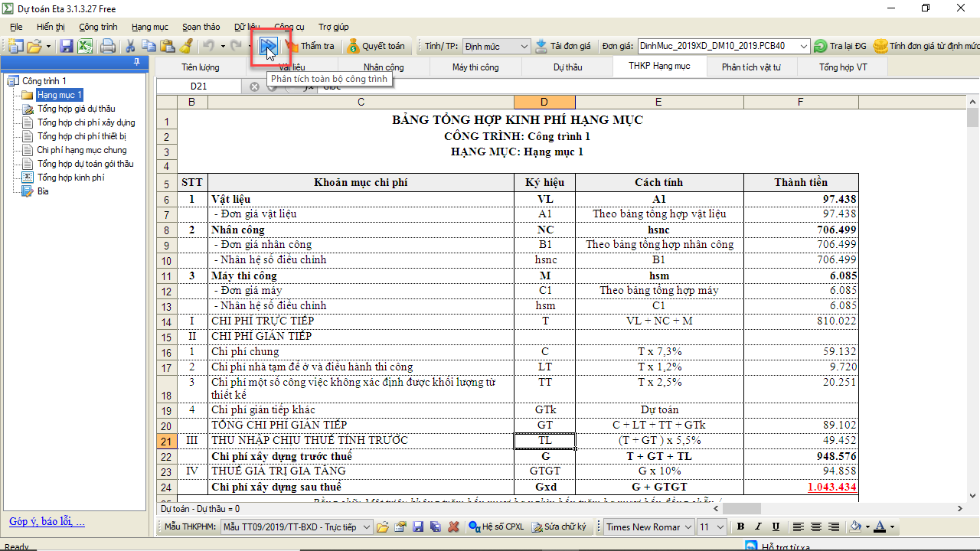Select Tổng hợp giá dự thầu in tree

(76, 109)
